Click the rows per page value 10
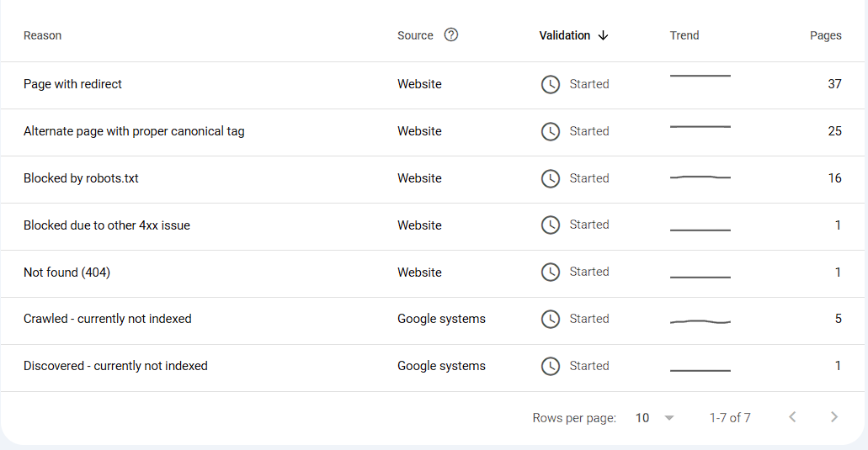This screenshot has width=868, height=450. point(642,418)
